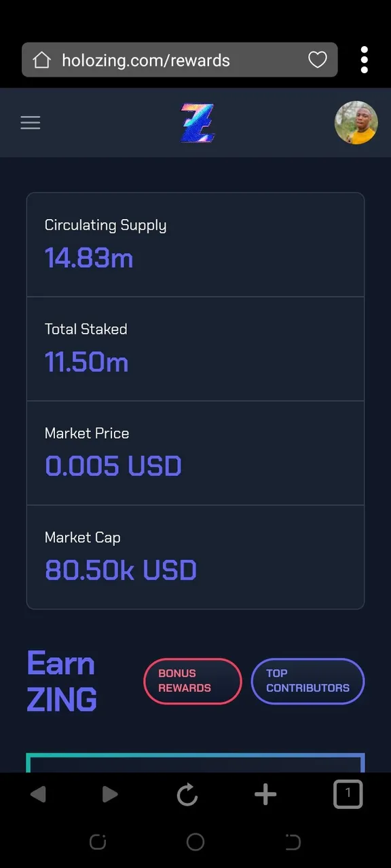Tap the Market Price 0.005 USD value
This screenshot has height=868, width=391.
pos(113,467)
